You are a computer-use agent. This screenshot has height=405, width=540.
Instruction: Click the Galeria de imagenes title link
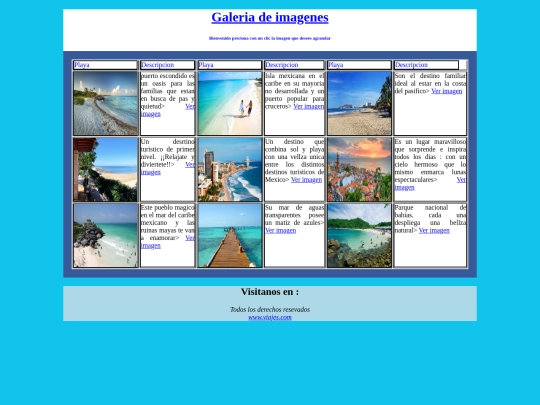(x=270, y=18)
